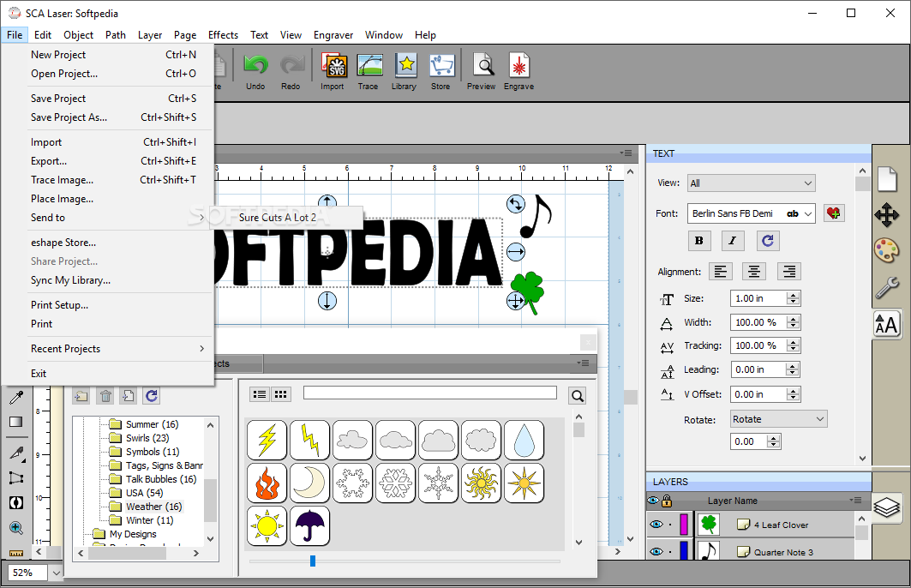Set text alignment to right

789,272
